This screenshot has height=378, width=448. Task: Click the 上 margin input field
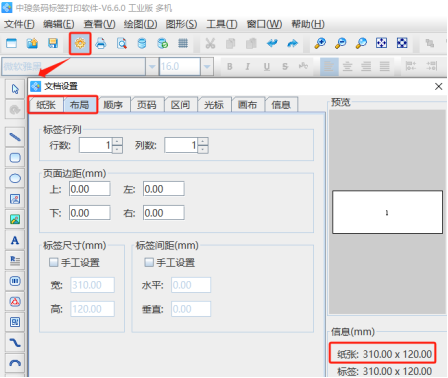click(90, 189)
